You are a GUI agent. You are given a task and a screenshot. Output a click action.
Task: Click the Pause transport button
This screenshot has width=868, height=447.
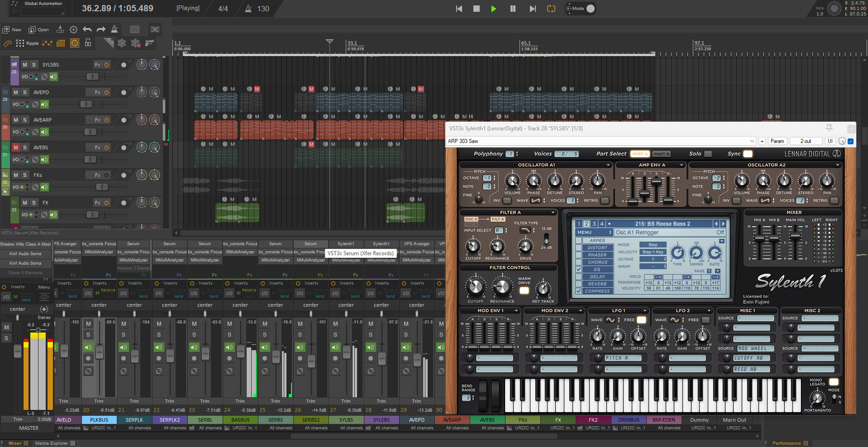coord(513,9)
